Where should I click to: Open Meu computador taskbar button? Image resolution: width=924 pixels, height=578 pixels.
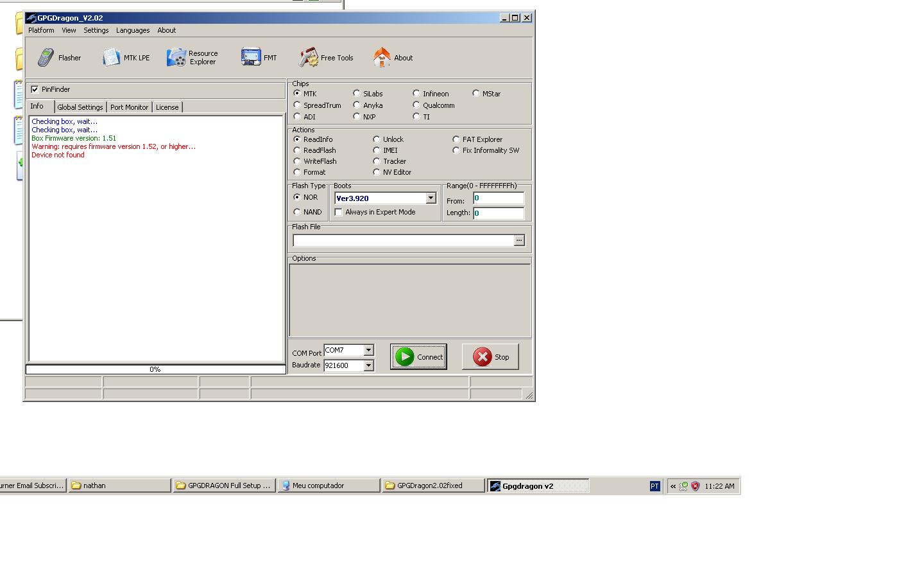[329, 486]
